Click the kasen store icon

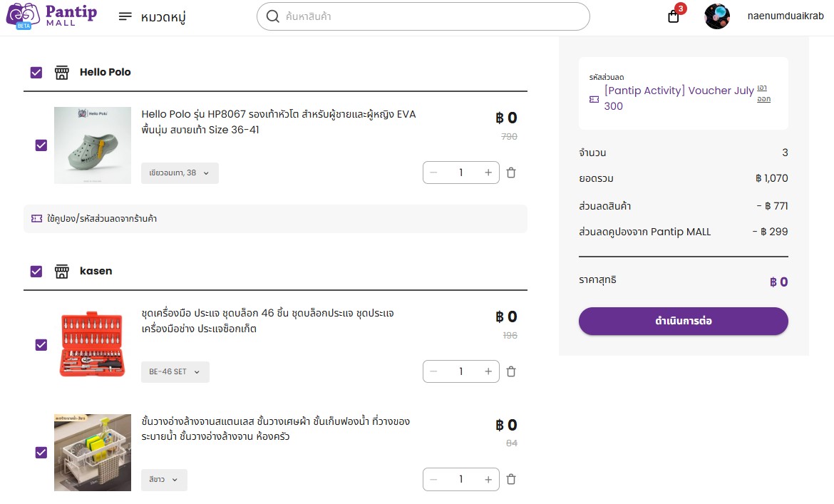tap(62, 271)
